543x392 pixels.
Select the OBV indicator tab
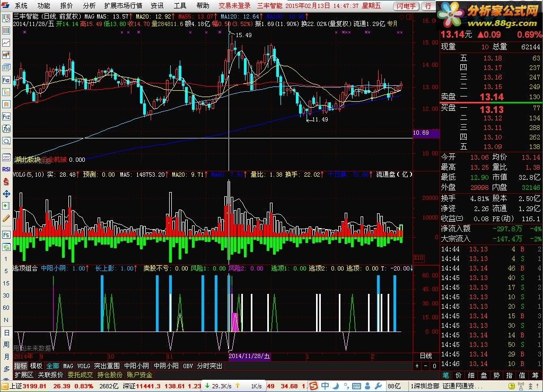point(188,365)
